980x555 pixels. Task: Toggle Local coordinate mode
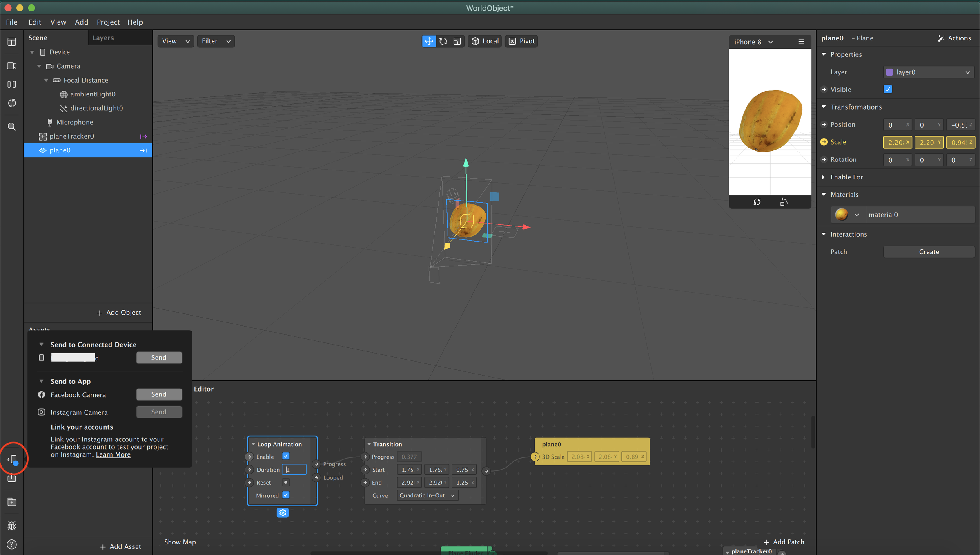(484, 41)
